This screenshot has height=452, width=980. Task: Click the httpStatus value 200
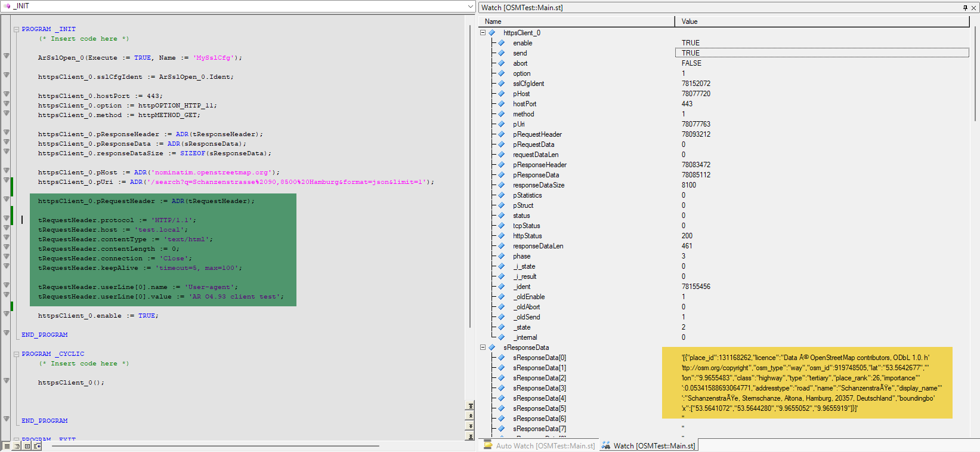point(687,236)
